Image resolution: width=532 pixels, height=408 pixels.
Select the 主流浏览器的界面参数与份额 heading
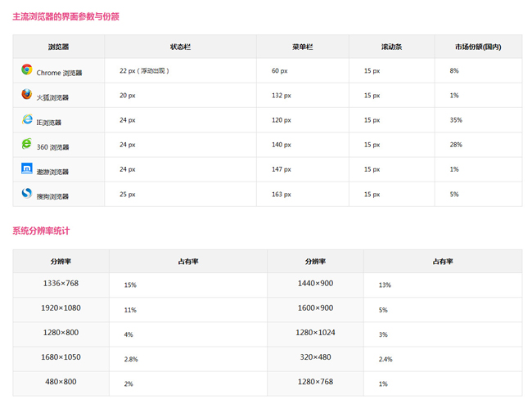(65, 16)
